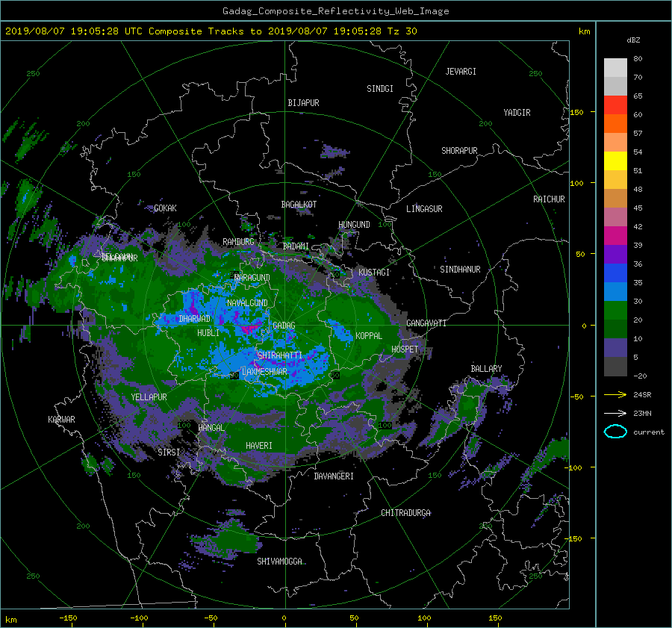
Task: Pick the purple 36-39 dBZ legend swatch
Action: pyautogui.click(x=615, y=255)
